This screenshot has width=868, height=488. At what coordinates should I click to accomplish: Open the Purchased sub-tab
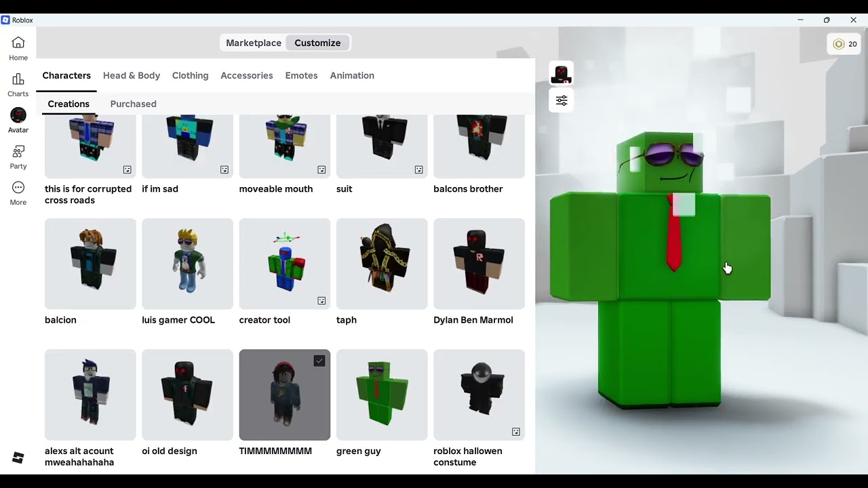click(x=133, y=104)
